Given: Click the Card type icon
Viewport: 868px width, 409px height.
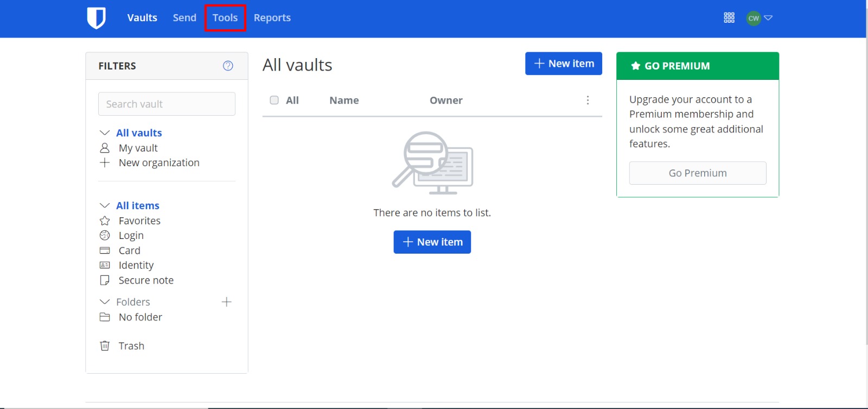Looking at the screenshot, I should 105,250.
